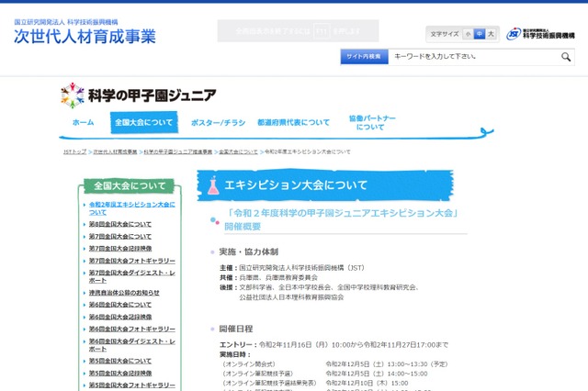Click the 開催日程 section heading

[236, 329]
